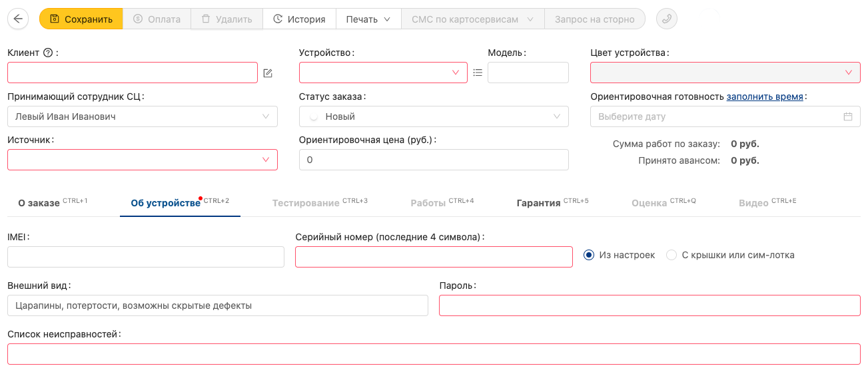868x374 pixels.
Task: Open the device list icon
Action: pyautogui.click(x=478, y=73)
